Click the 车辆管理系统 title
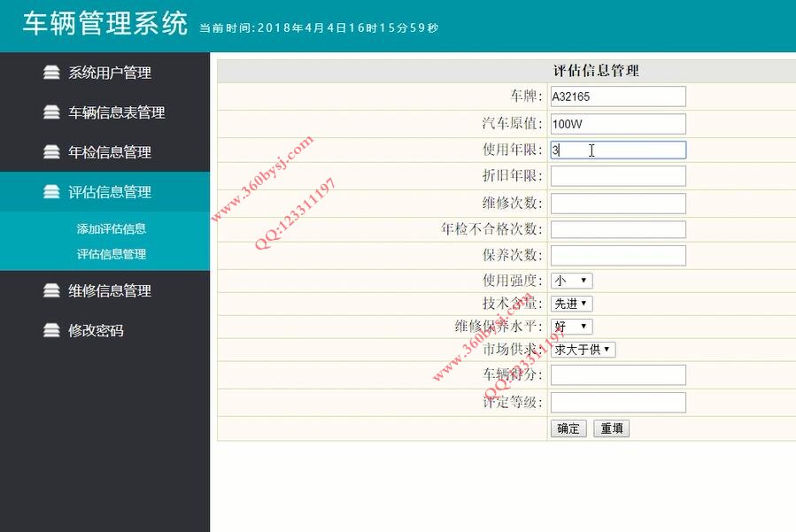 pyautogui.click(x=105, y=23)
